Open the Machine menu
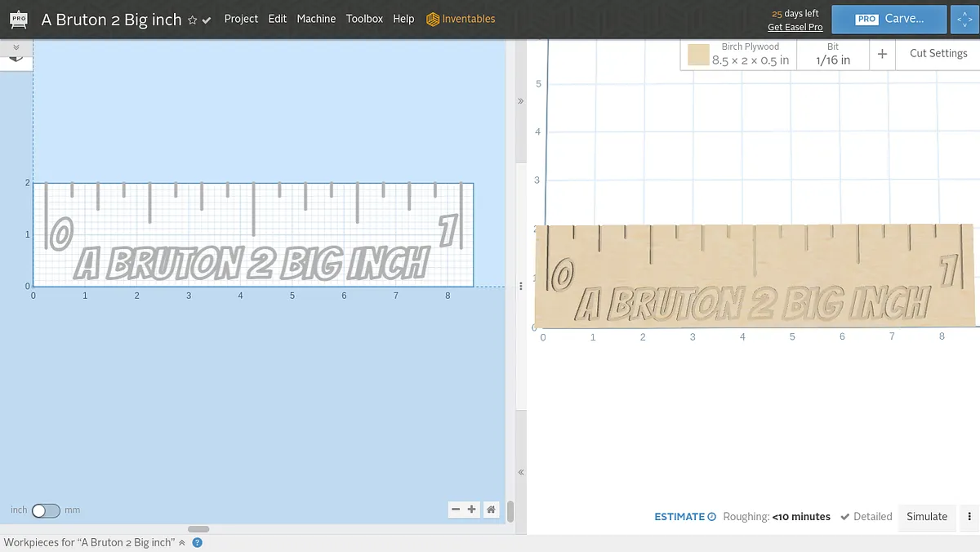This screenshot has width=980, height=552. click(x=316, y=19)
